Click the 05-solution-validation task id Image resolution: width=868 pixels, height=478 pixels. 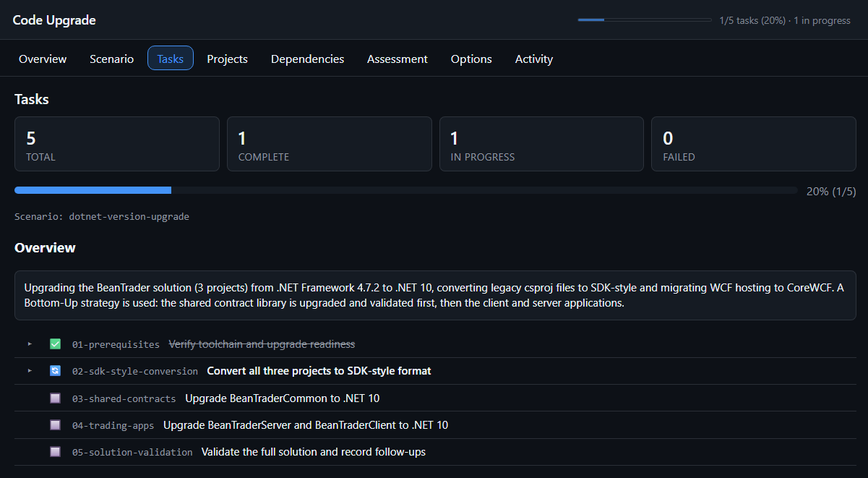click(132, 452)
